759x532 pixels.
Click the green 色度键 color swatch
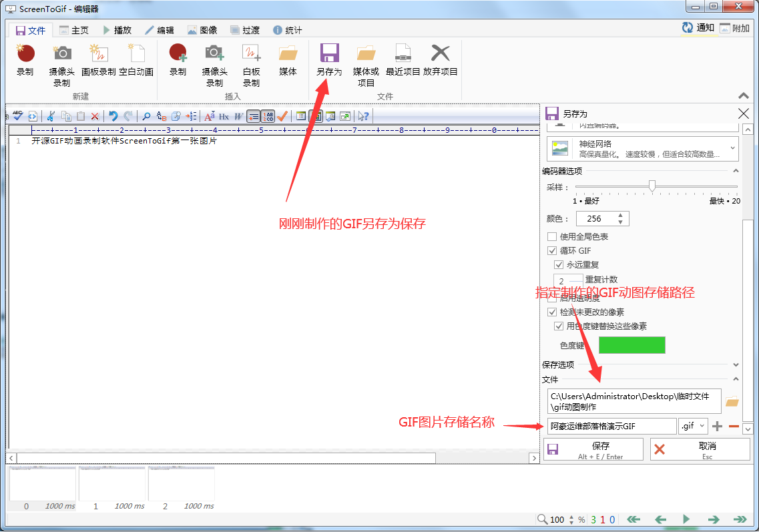coord(631,345)
